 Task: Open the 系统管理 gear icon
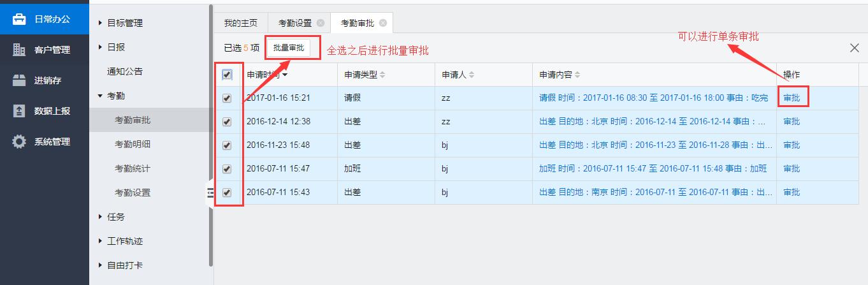(x=20, y=142)
